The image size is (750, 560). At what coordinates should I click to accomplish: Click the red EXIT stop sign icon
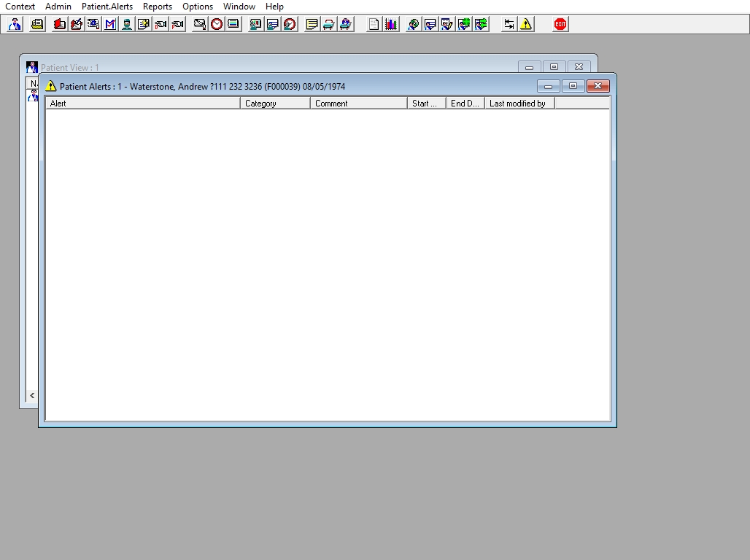pos(560,24)
